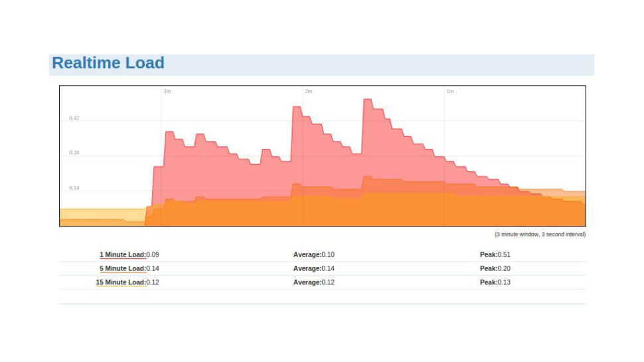The width and height of the screenshot is (644, 362).
Task: Click the 15 Minute Load label
Action: pos(121,283)
